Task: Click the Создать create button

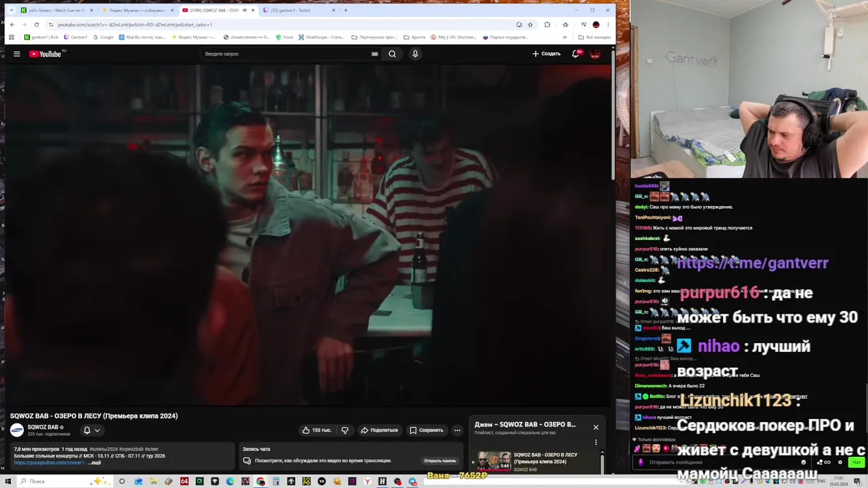Action: tap(547, 54)
